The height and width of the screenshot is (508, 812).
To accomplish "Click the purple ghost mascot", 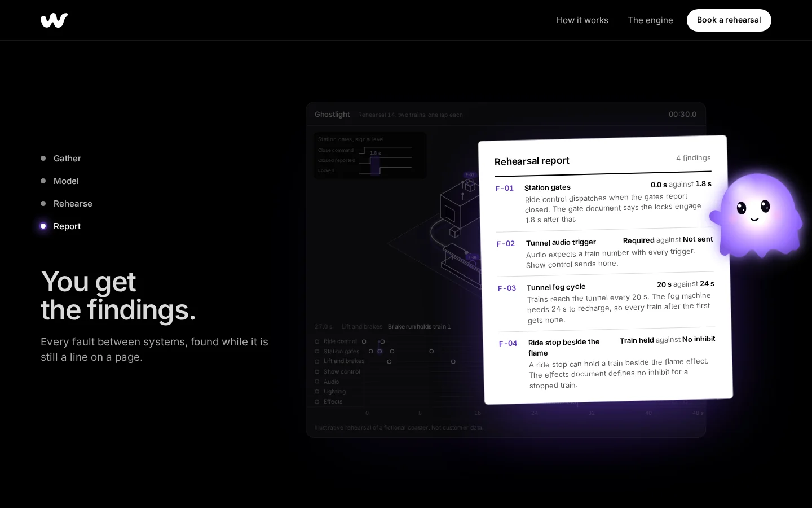I will 757,214.
